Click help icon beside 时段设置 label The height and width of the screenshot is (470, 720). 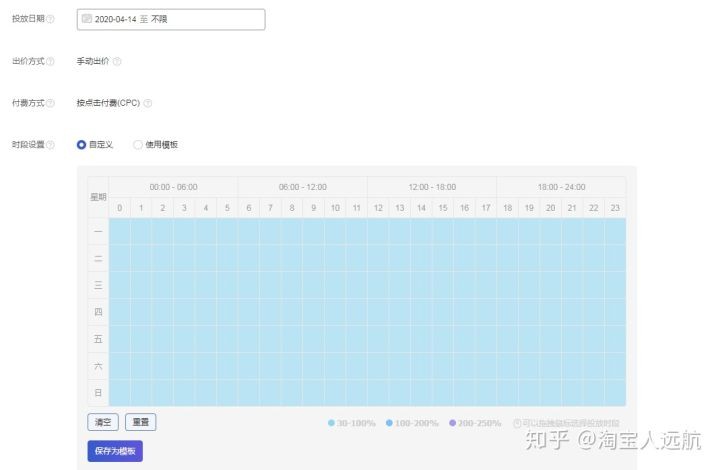(51, 145)
